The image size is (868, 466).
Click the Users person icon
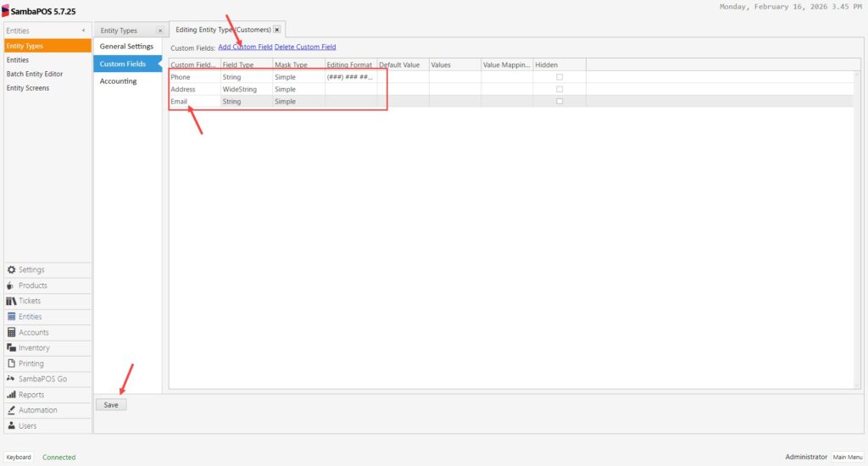12,426
